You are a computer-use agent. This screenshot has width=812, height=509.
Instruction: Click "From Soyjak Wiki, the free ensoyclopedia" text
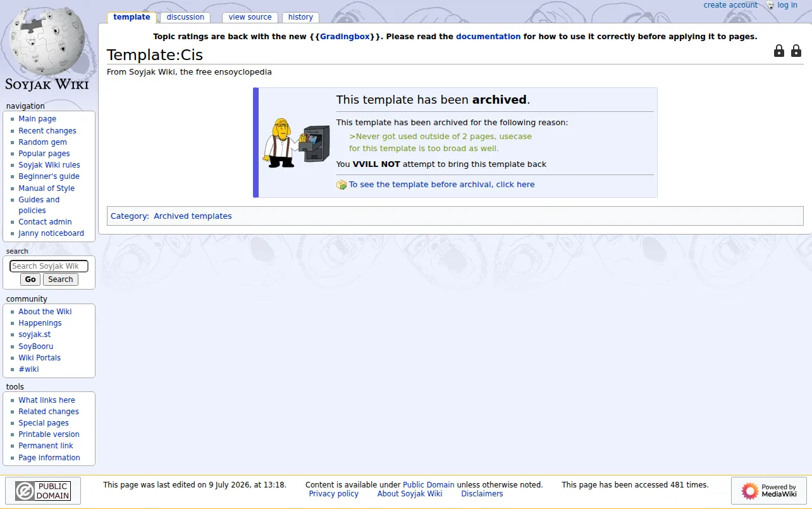click(x=189, y=72)
